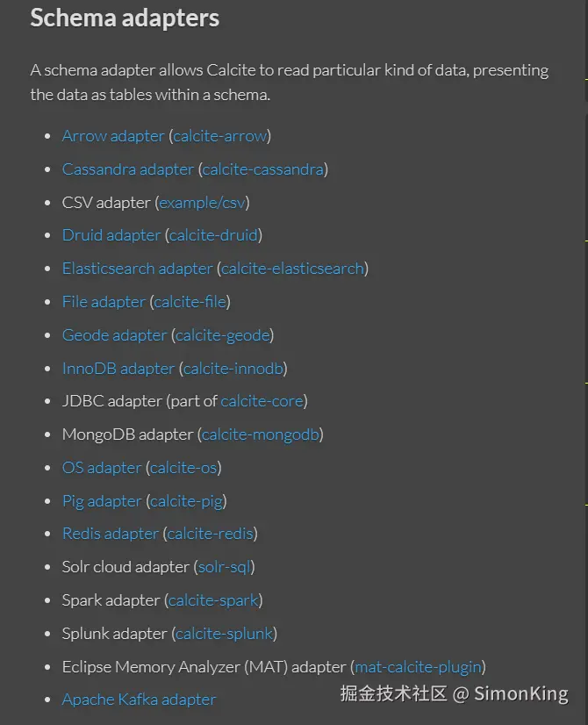
Task: Click the Schema adapters heading
Action: coord(125,18)
